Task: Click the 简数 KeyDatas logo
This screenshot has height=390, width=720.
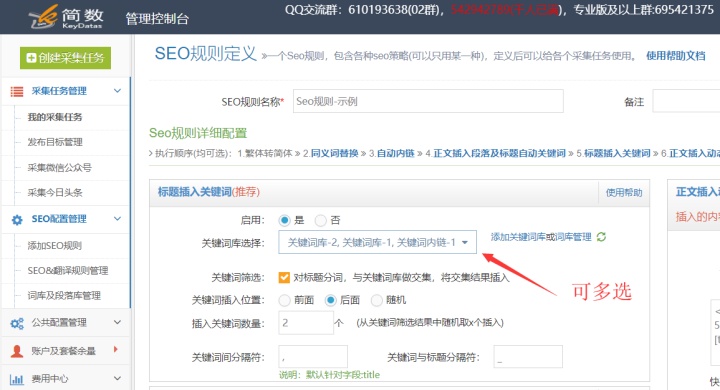Action: click(66, 17)
